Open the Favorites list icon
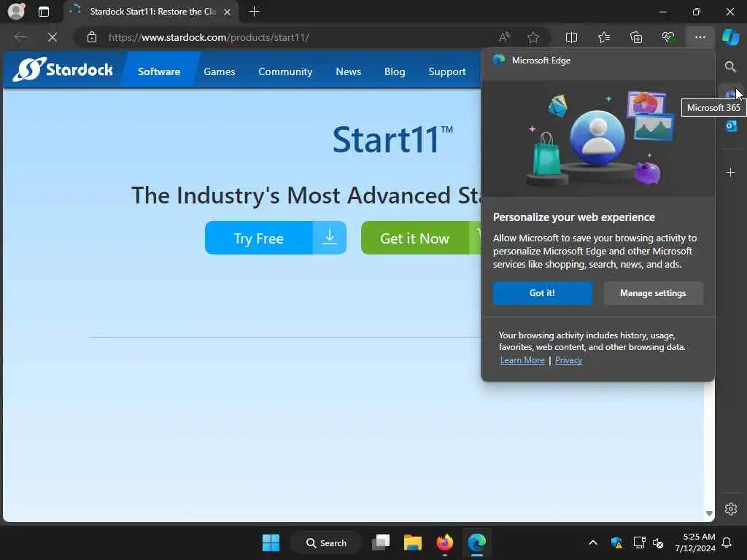747x560 pixels. tap(603, 37)
